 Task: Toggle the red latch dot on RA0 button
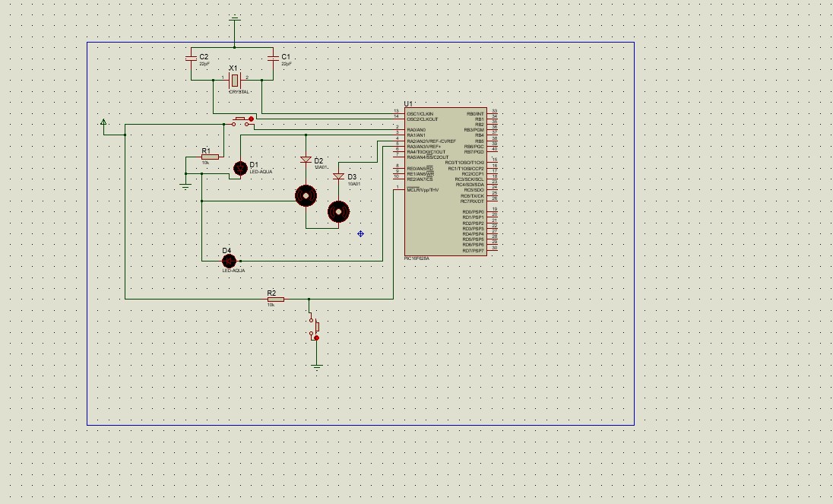[252, 119]
